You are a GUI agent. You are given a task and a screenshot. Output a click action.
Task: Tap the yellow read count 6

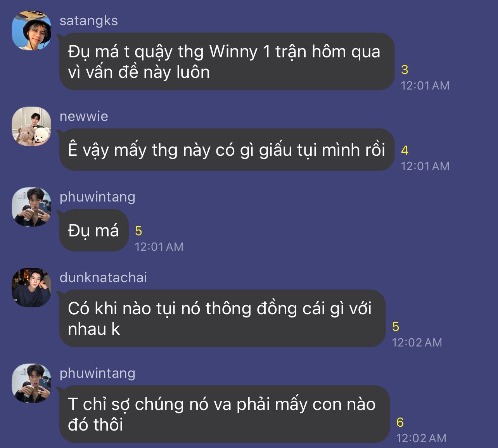(400, 422)
